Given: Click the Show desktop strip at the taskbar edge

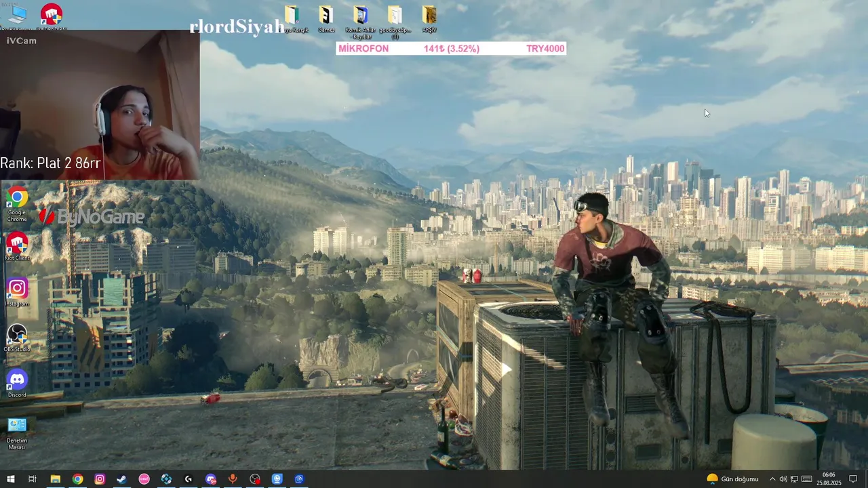Looking at the screenshot, I should (866, 479).
